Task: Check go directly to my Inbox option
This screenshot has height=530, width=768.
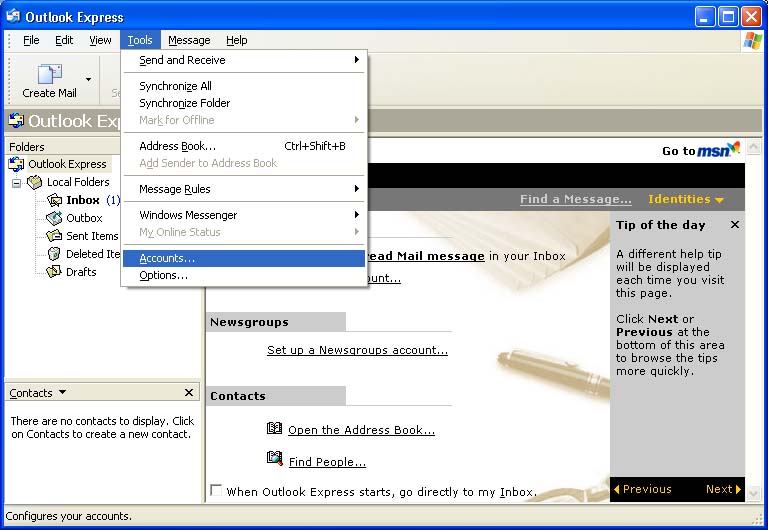Action: tap(216, 490)
